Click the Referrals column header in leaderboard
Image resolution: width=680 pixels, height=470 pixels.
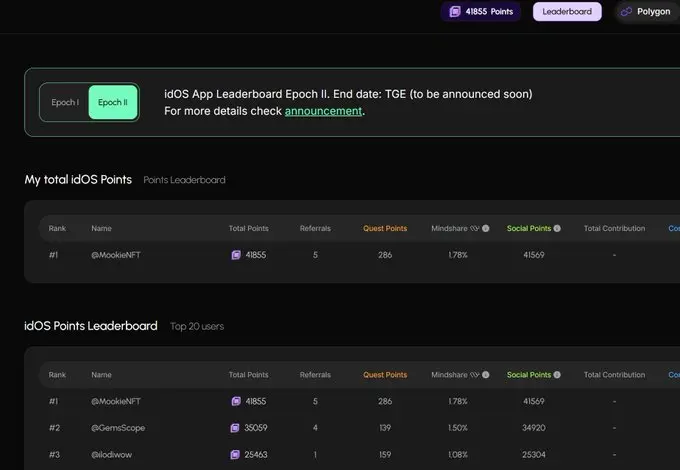pos(315,375)
